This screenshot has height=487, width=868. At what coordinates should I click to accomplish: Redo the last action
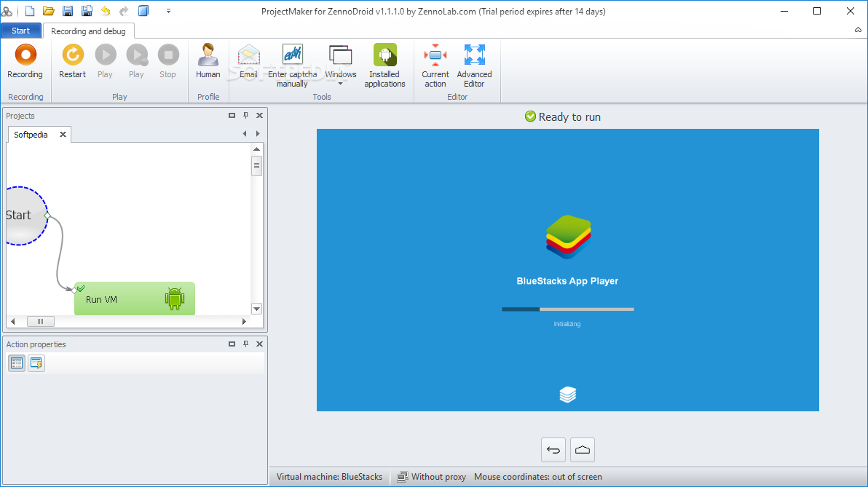tap(124, 10)
